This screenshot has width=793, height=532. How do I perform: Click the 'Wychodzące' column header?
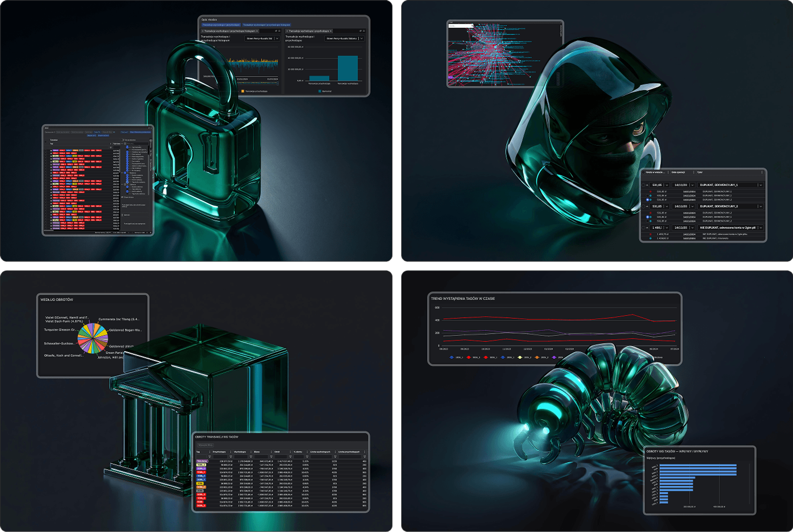[240, 452]
